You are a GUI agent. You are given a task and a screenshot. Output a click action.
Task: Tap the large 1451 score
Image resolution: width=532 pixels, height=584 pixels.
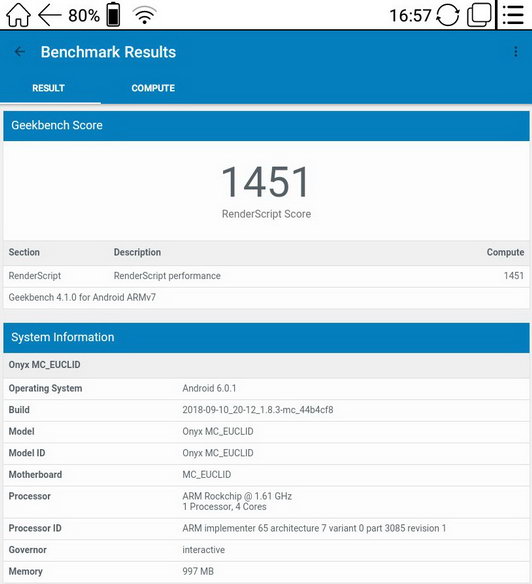pos(265,182)
